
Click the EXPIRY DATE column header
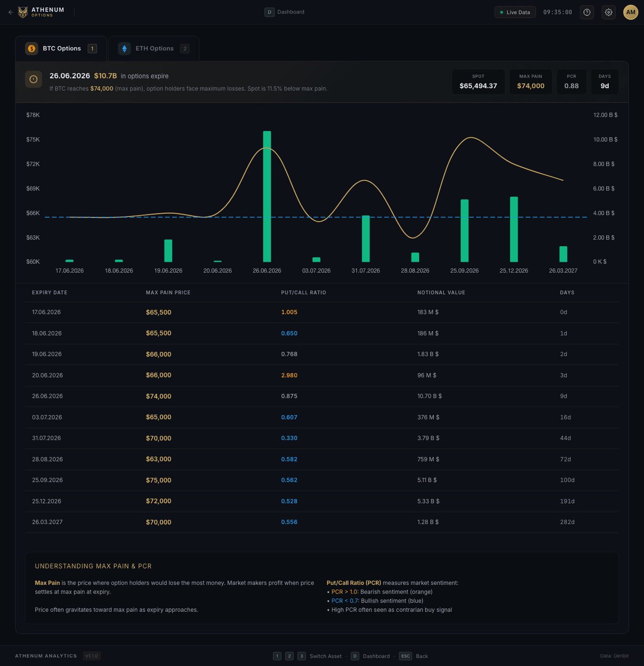coord(50,292)
